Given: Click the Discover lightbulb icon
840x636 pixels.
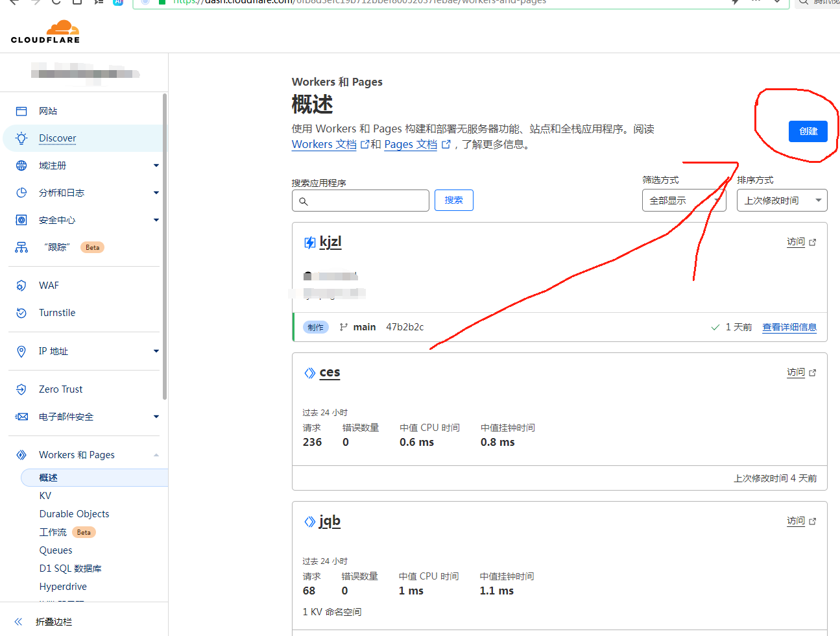Looking at the screenshot, I should (21, 138).
